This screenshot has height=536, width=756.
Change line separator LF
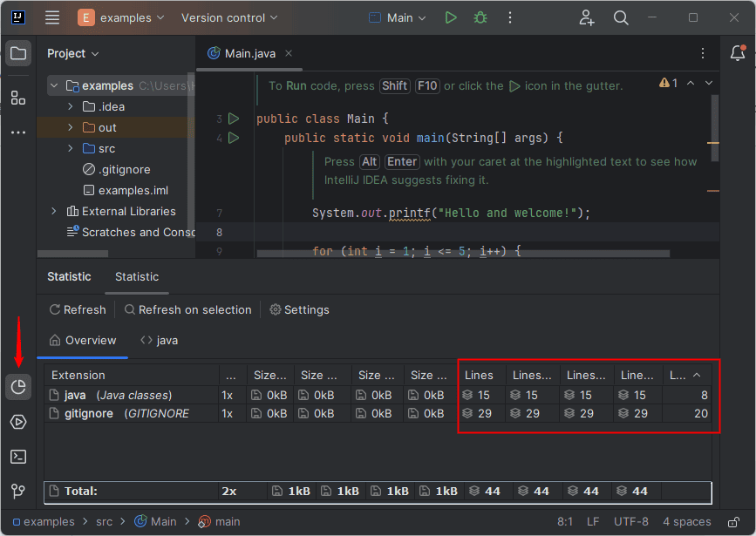tap(593, 522)
